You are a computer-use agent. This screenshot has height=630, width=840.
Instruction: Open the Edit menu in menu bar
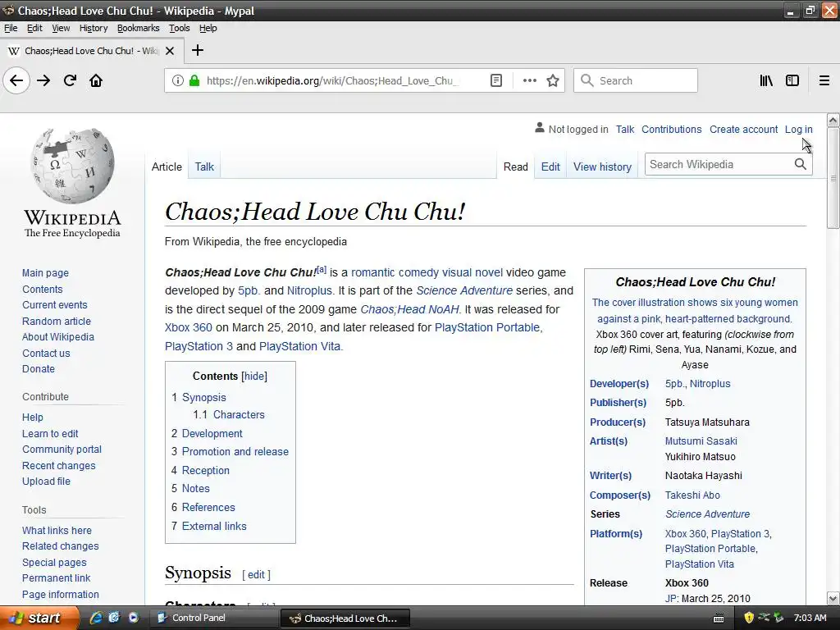34,29
